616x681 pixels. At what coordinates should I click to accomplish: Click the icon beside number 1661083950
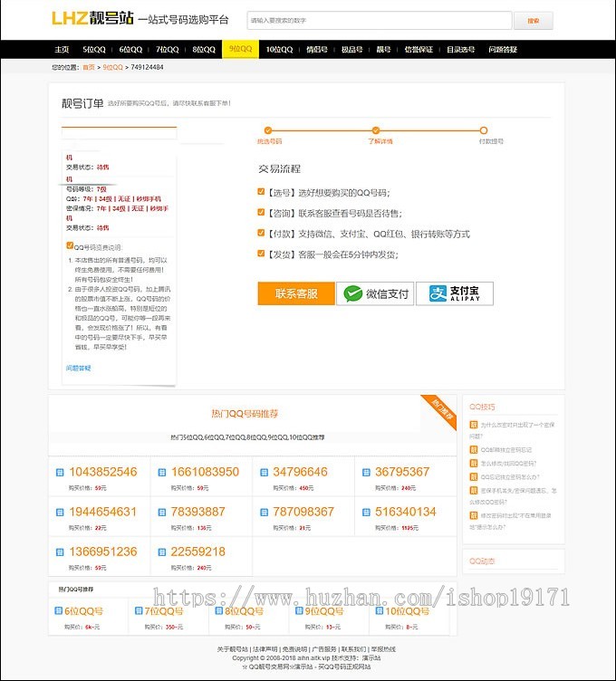[x=162, y=473]
